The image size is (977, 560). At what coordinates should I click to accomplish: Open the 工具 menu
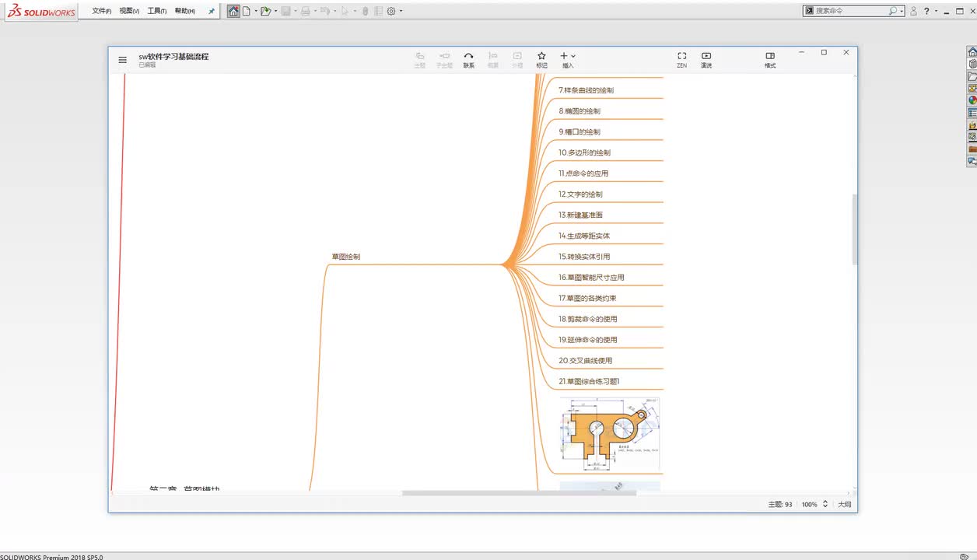(x=157, y=11)
